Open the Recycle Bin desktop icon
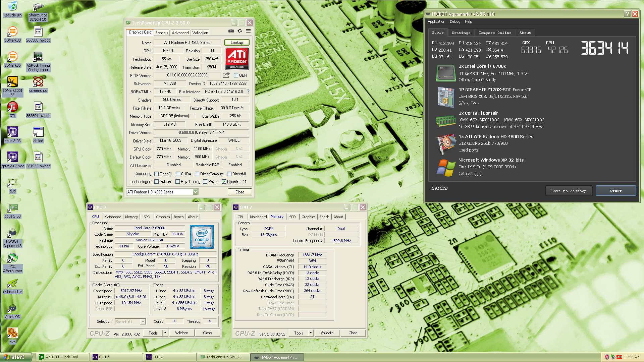This screenshot has width=644, height=362. (x=12, y=9)
